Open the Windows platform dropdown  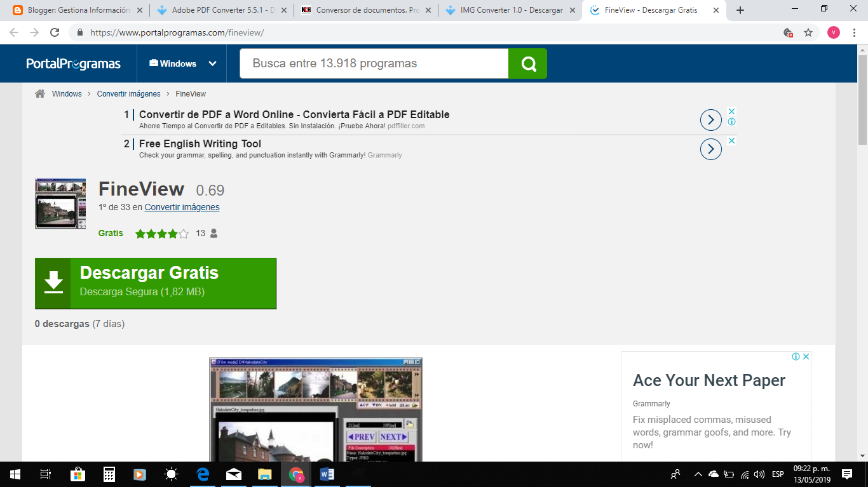click(183, 63)
